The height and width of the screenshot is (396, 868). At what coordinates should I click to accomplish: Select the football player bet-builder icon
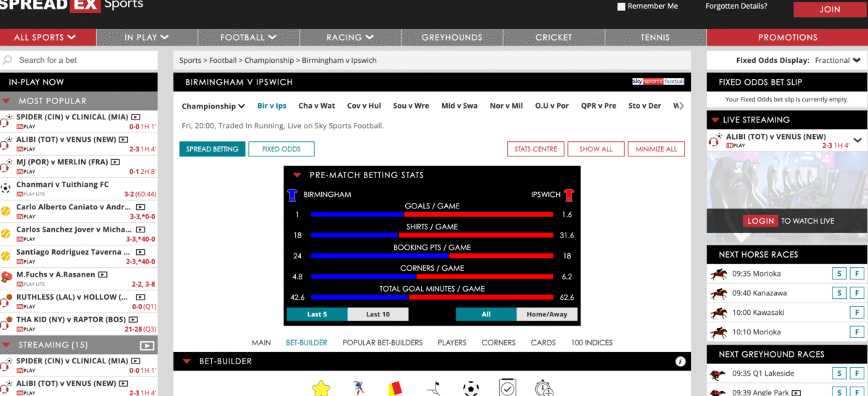point(358,388)
